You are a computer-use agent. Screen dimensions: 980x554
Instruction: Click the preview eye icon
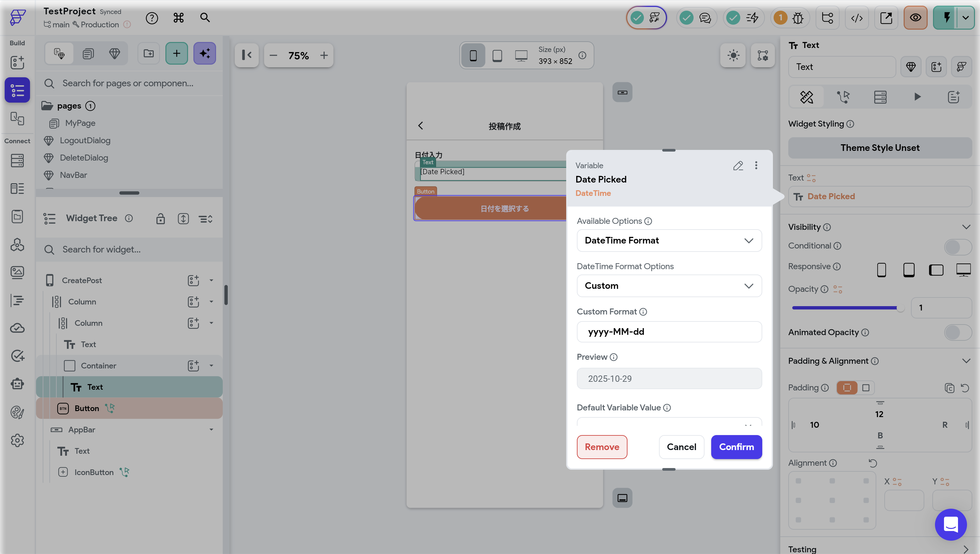915,18
